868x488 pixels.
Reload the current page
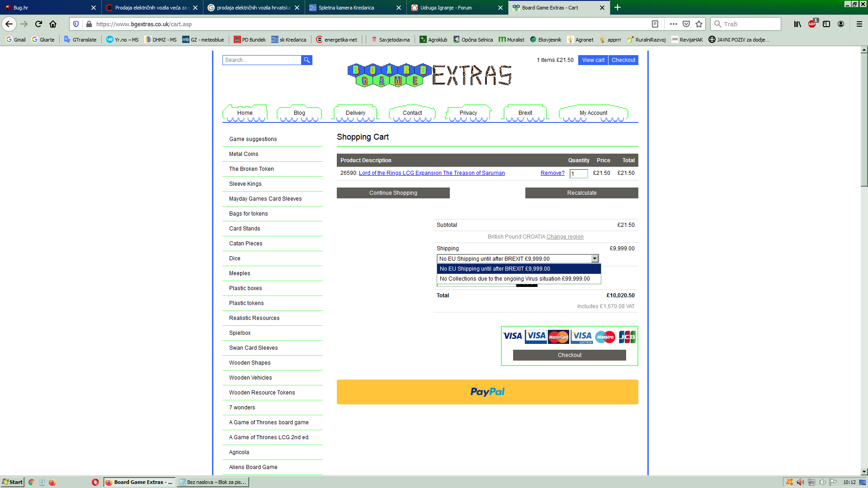[x=38, y=24]
